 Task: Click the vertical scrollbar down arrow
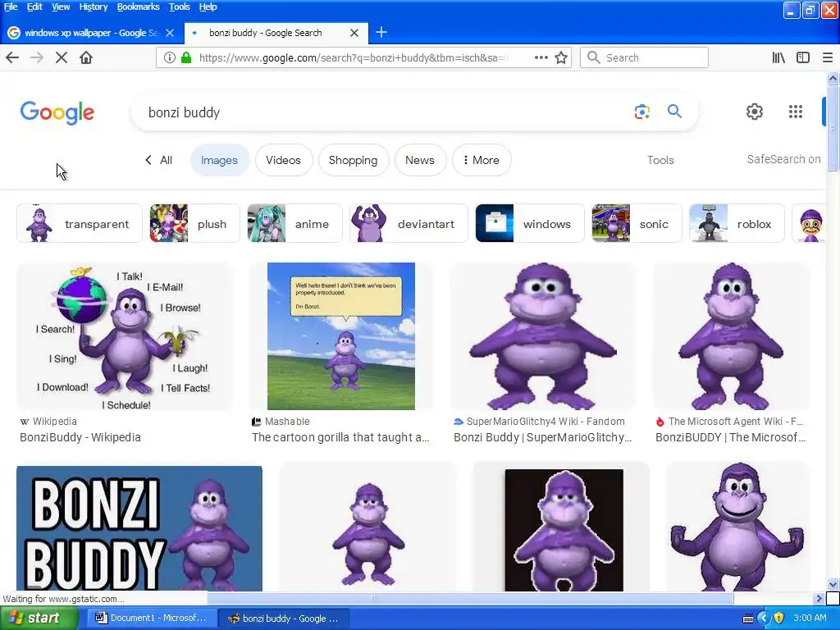[833, 584]
